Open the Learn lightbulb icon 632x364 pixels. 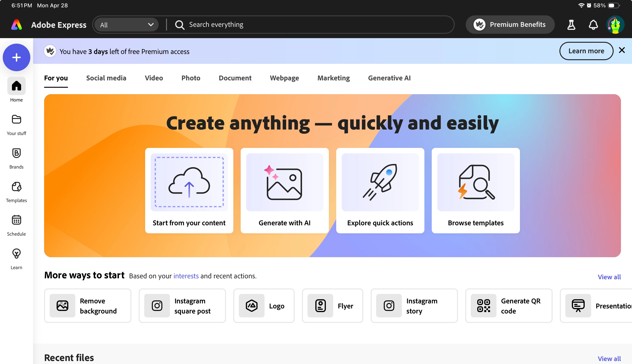pyautogui.click(x=16, y=254)
